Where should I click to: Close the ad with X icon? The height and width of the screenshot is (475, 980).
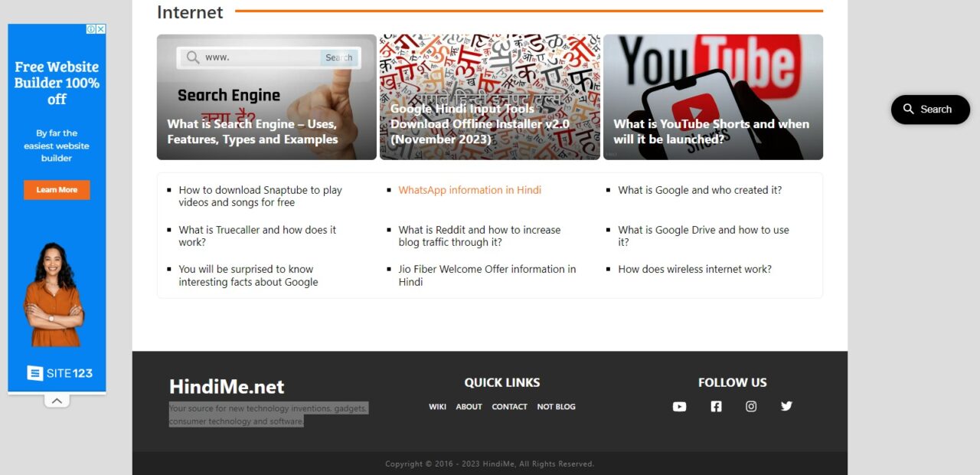[x=101, y=29]
